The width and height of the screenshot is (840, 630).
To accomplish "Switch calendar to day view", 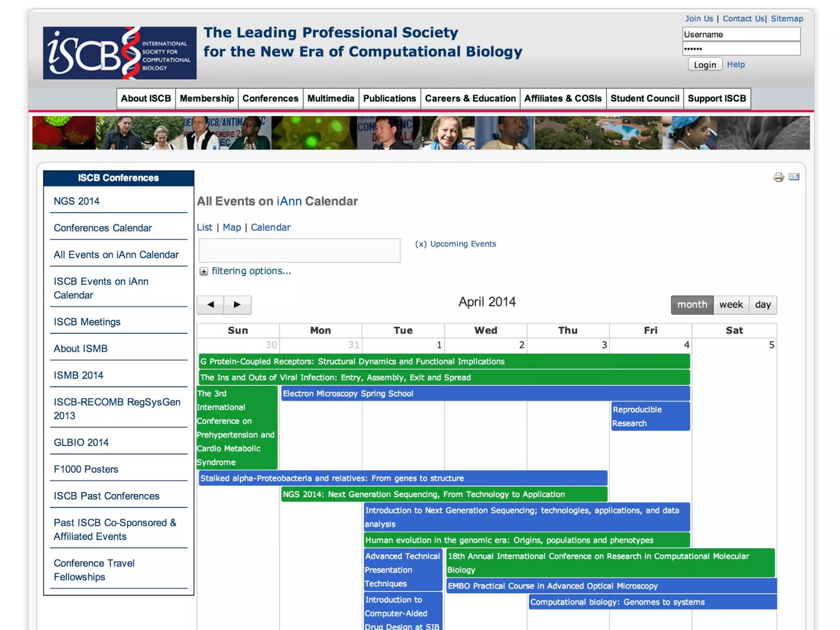I will click(762, 305).
